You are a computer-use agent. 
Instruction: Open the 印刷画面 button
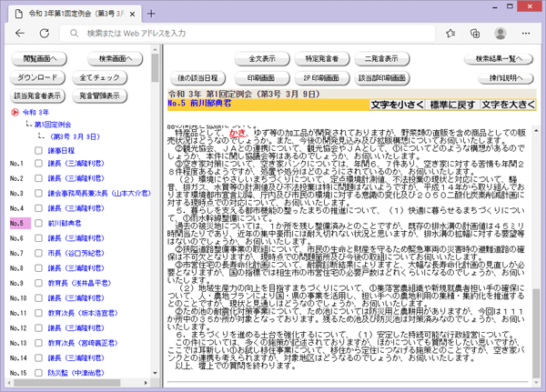(x=262, y=78)
